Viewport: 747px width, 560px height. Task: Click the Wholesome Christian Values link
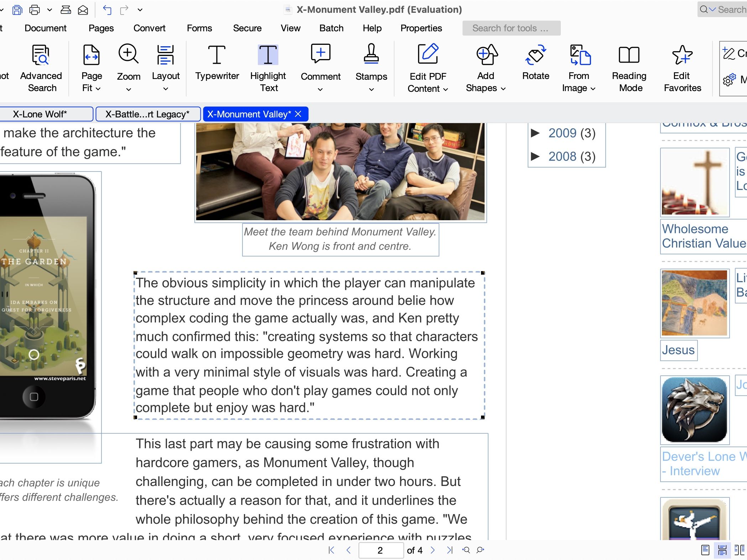704,236
